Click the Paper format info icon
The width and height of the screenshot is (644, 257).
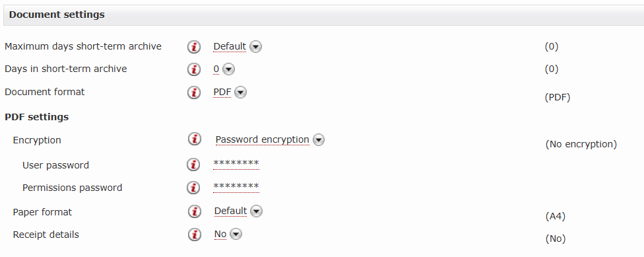(x=195, y=212)
